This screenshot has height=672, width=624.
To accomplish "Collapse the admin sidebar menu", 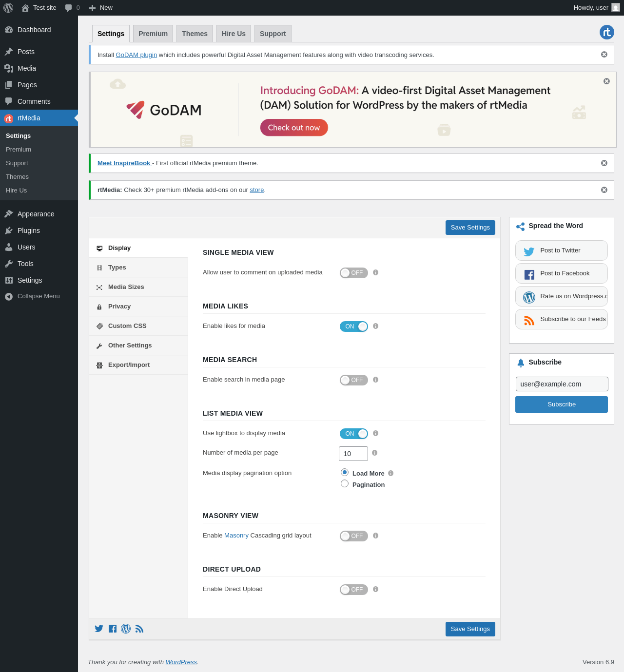I will pyautogui.click(x=39, y=296).
